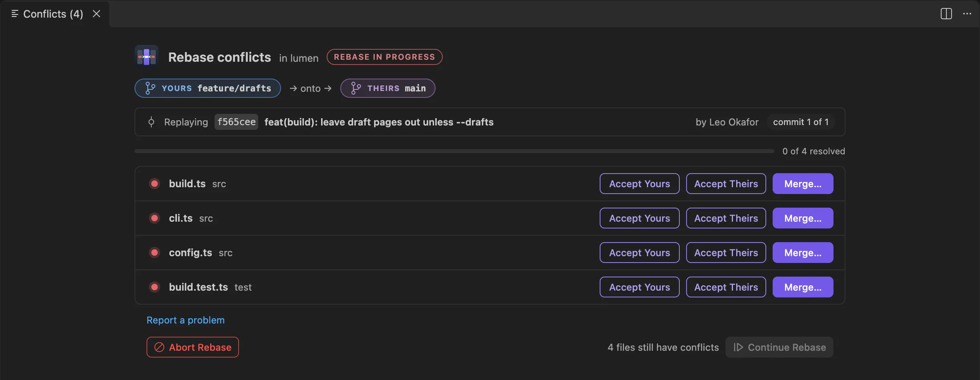Viewport: 980px width, 380px height.
Task: Click the red conflict dot for cli.ts
Action: click(x=155, y=218)
